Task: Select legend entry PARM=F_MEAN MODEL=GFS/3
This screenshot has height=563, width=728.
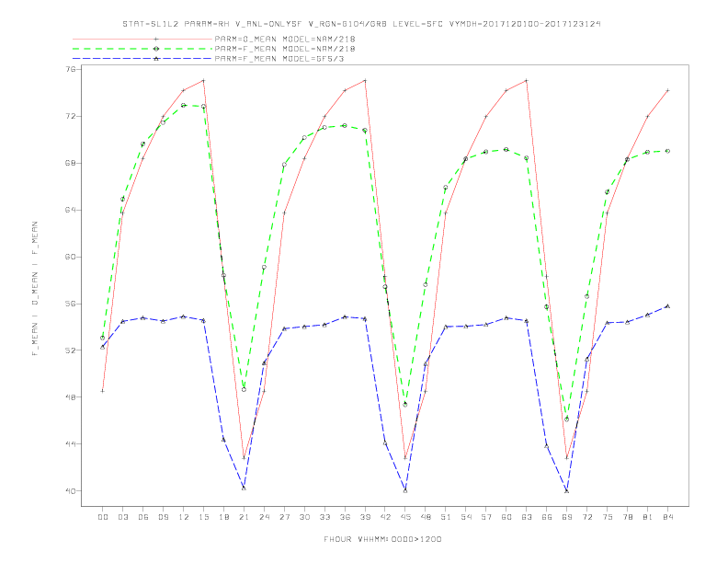Action: point(279,59)
